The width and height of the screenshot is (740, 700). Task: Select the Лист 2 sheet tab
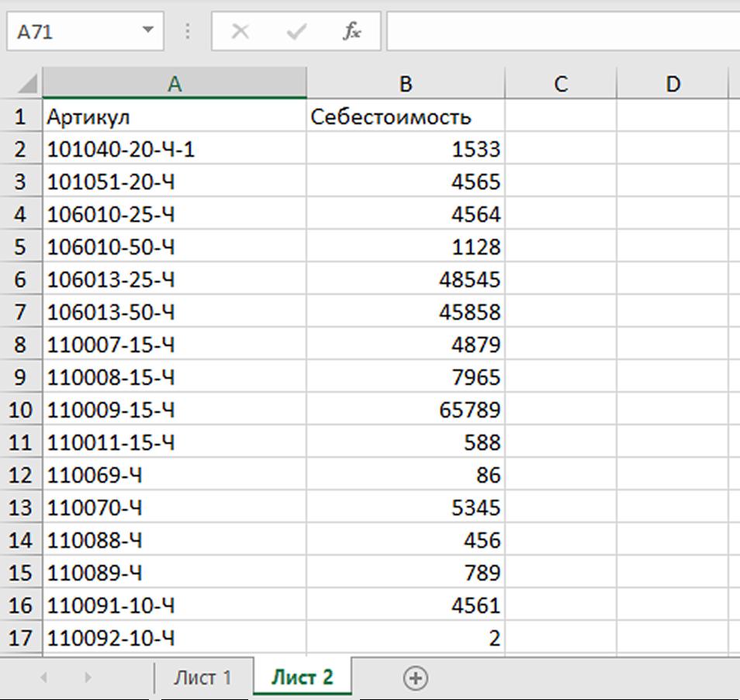302,677
